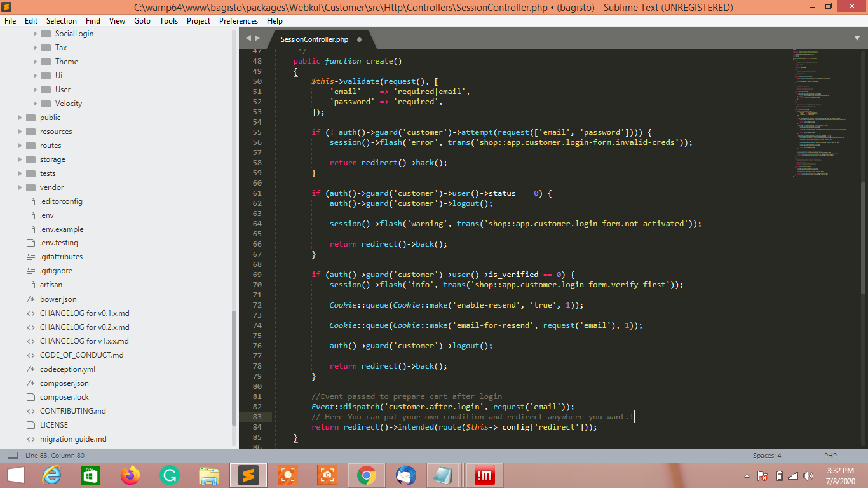
Task: Open the File menu
Action: coord(10,20)
